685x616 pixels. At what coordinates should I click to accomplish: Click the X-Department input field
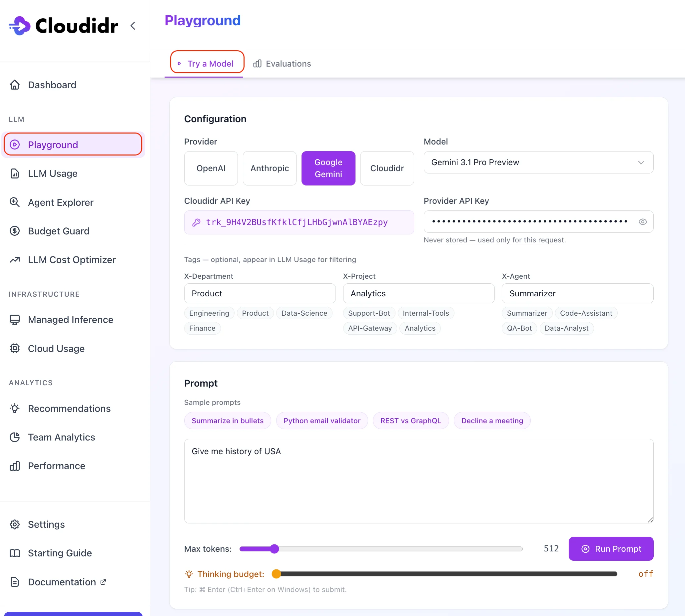260,293
